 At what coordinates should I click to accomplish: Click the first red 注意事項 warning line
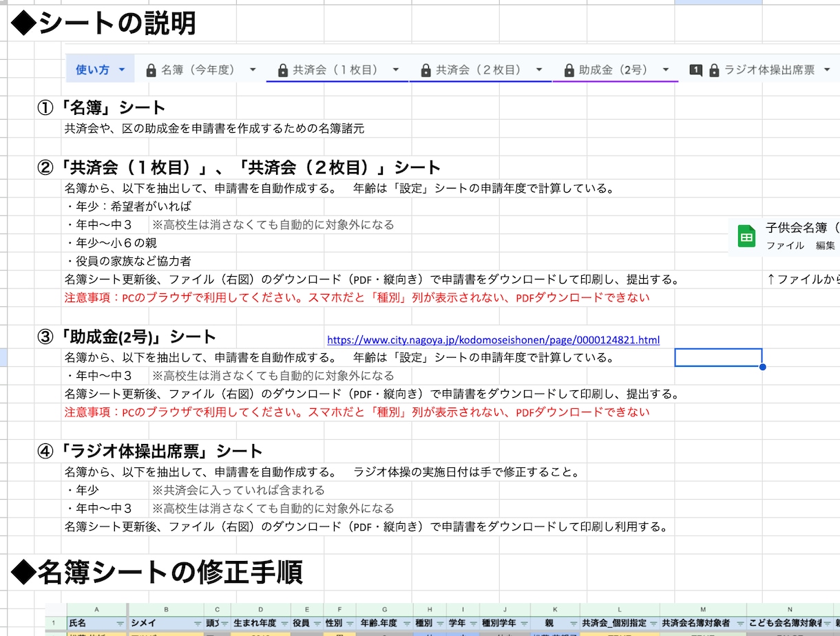(357, 298)
